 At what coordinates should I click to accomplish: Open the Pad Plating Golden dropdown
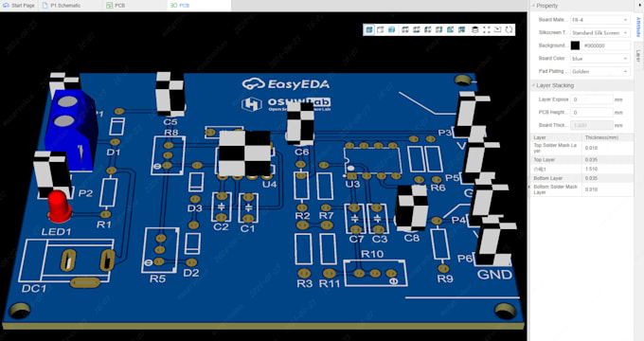(x=600, y=71)
